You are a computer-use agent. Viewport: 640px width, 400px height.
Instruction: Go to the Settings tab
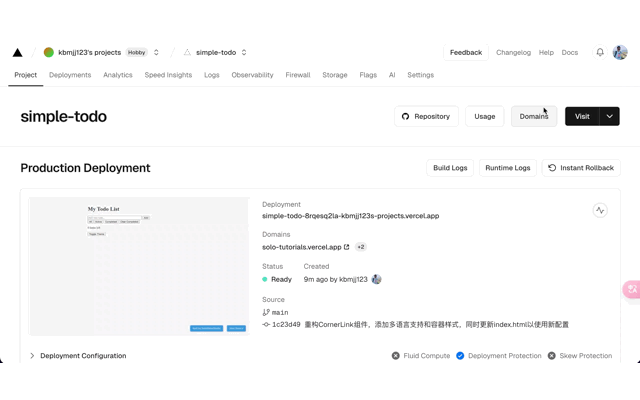tap(420, 75)
